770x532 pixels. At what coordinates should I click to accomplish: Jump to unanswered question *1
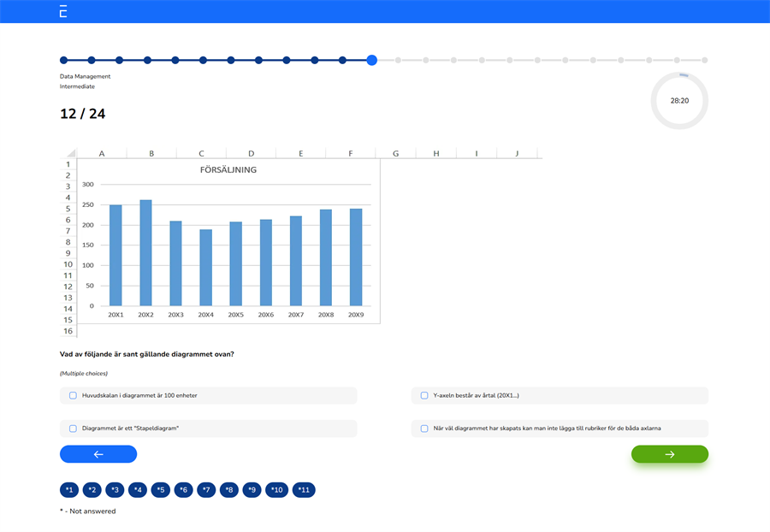[68, 490]
